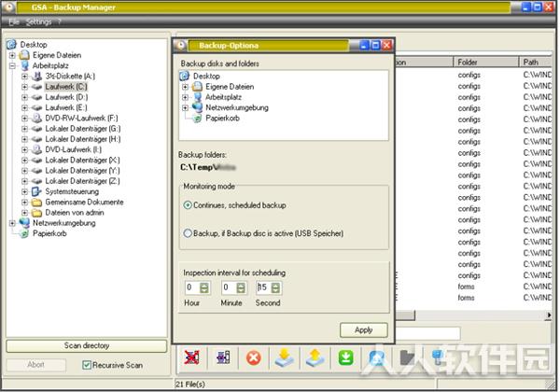Select Arbeitsplatz in Backup-Options tree
Image resolution: width=560 pixels, height=392 pixels.
click(x=224, y=97)
